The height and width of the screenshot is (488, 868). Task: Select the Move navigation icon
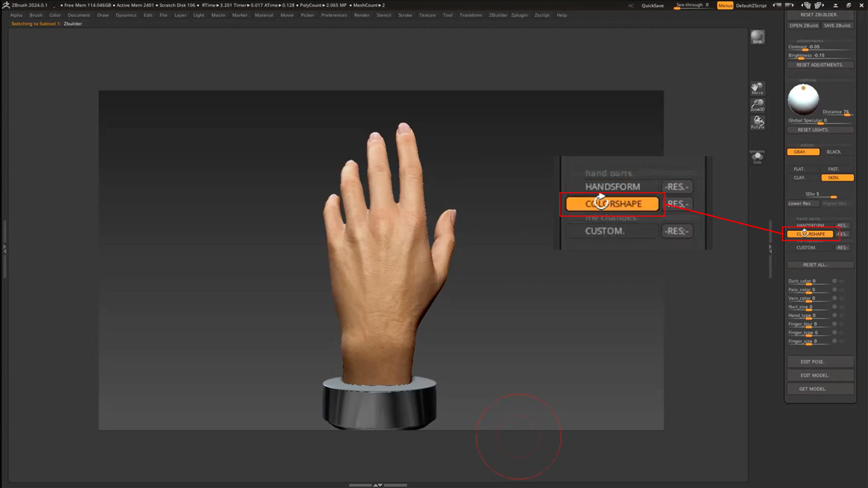click(x=757, y=88)
